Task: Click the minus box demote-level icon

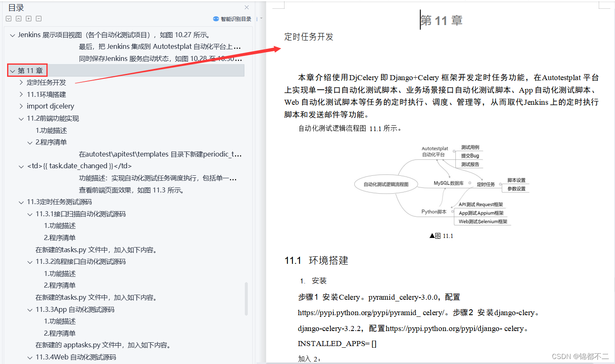Action: click(38, 18)
